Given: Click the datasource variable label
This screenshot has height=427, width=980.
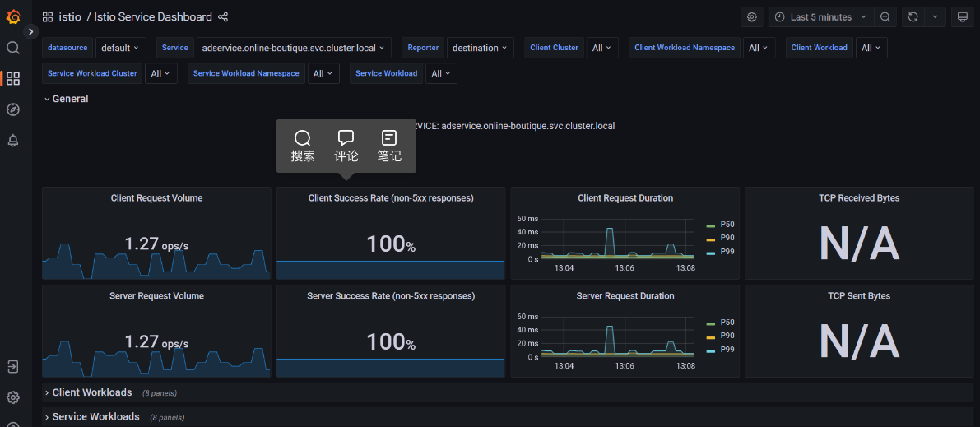Looking at the screenshot, I should 68,48.
